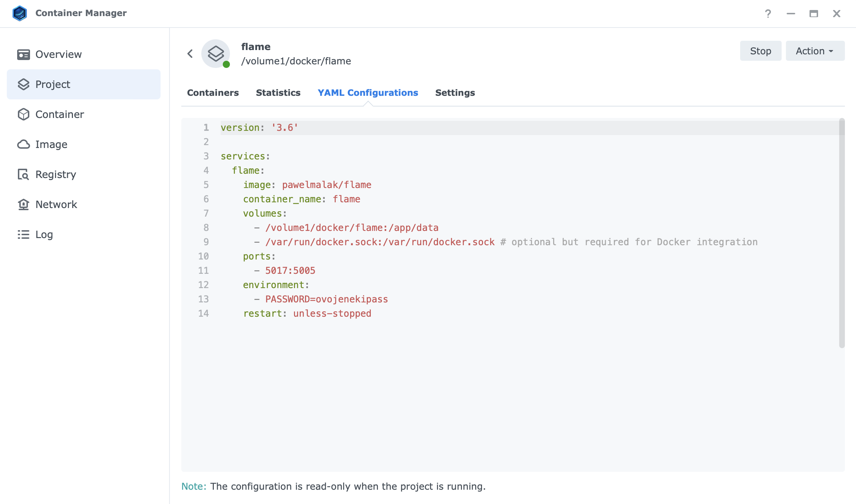Click the Network icon in sidebar
The image size is (856, 504).
click(24, 204)
